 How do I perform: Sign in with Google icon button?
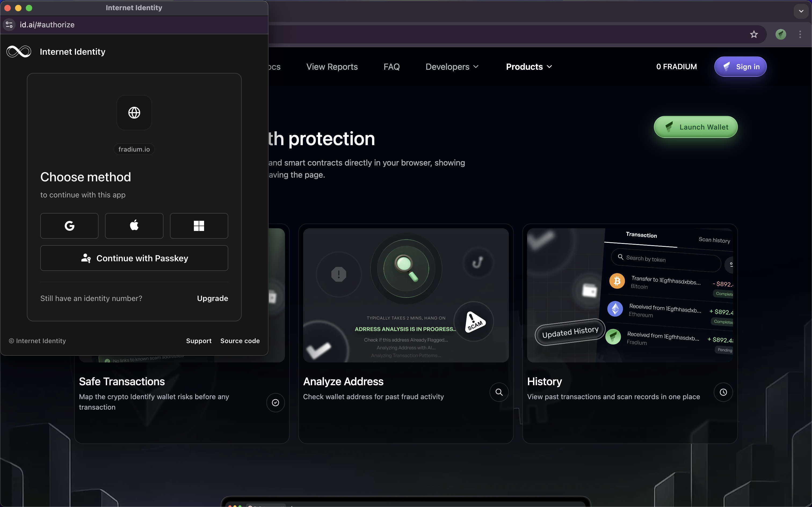click(x=69, y=226)
